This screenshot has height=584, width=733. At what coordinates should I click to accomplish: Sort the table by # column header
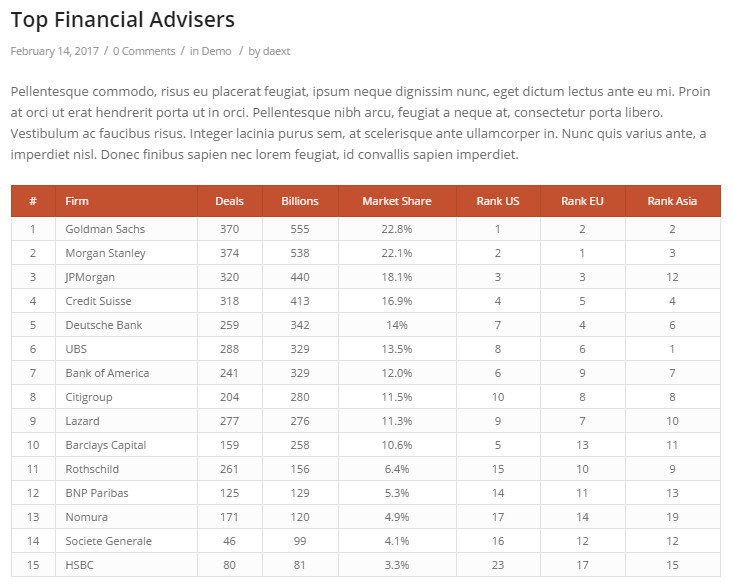33,201
